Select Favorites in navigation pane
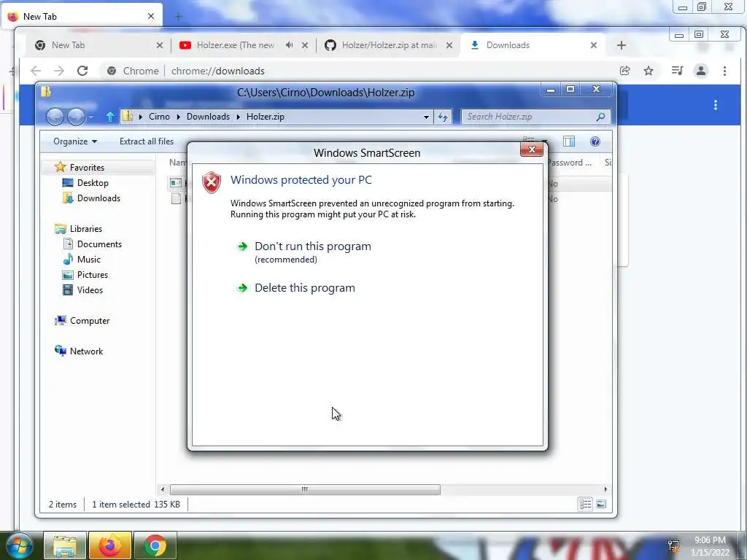Image resolution: width=747 pixels, height=560 pixels. [x=87, y=168]
